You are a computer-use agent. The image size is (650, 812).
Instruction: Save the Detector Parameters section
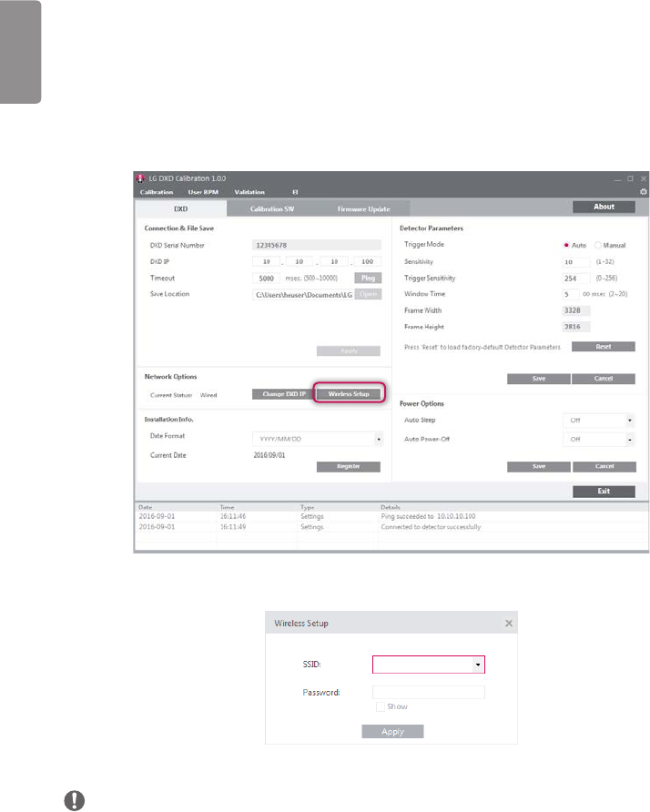tap(539, 379)
